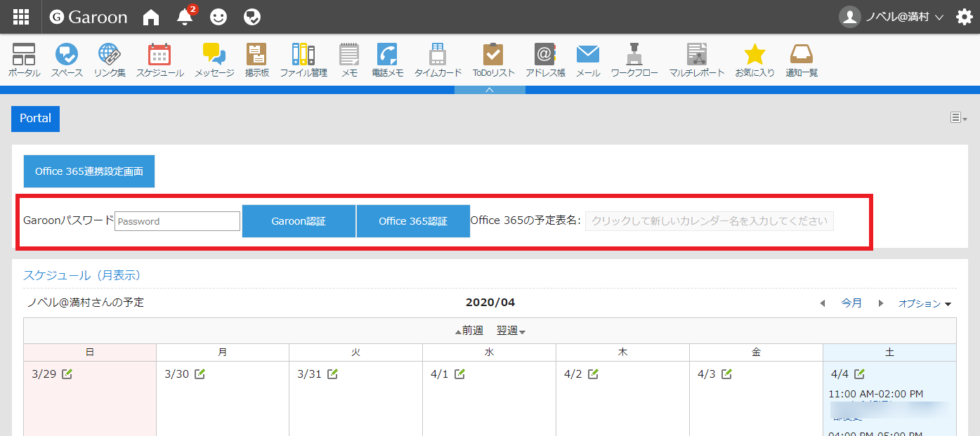The image size is (980, 436).
Task: Go to the next month arrow
Action: point(880,303)
